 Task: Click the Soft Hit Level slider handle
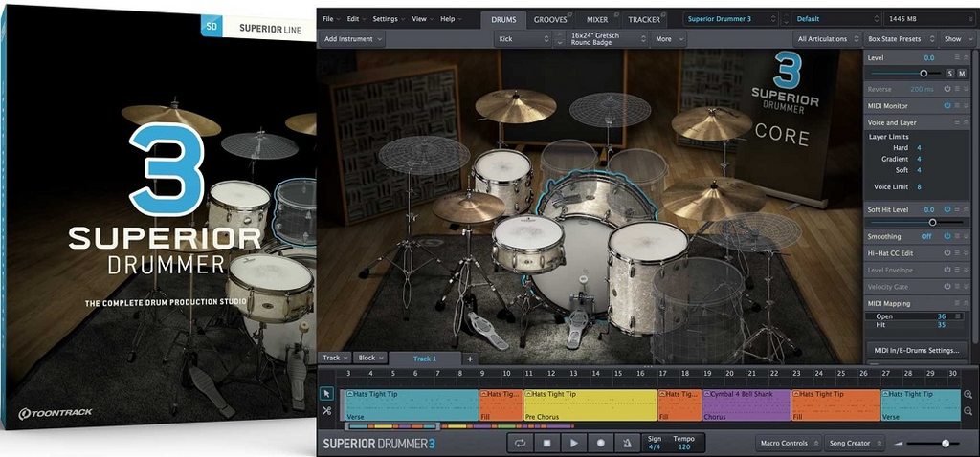click(x=932, y=222)
